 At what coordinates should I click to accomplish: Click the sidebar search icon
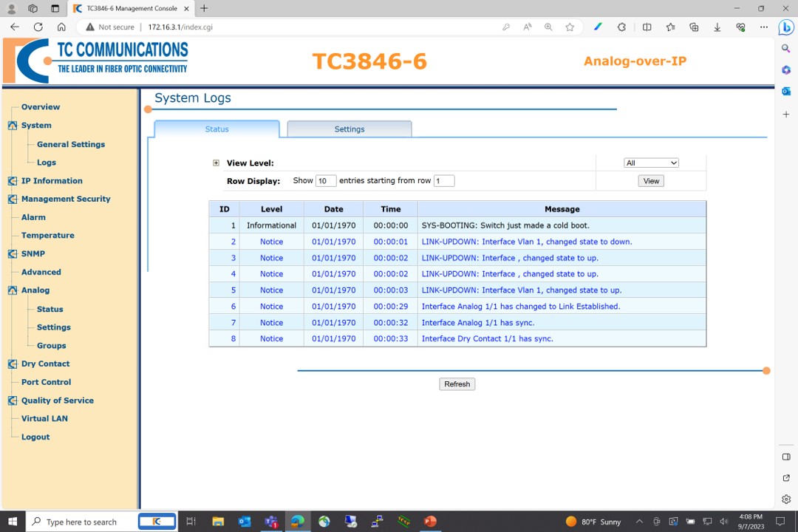click(x=785, y=48)
